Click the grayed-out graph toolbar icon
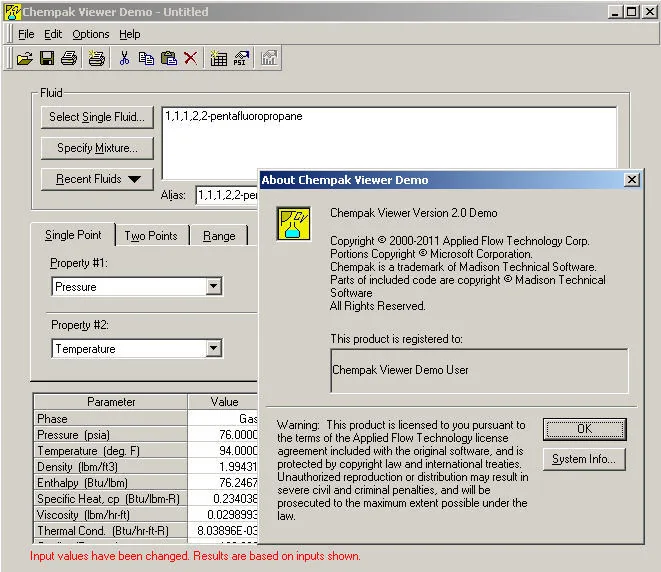This screenshot has height=572, width=661. tap(269, 58)
